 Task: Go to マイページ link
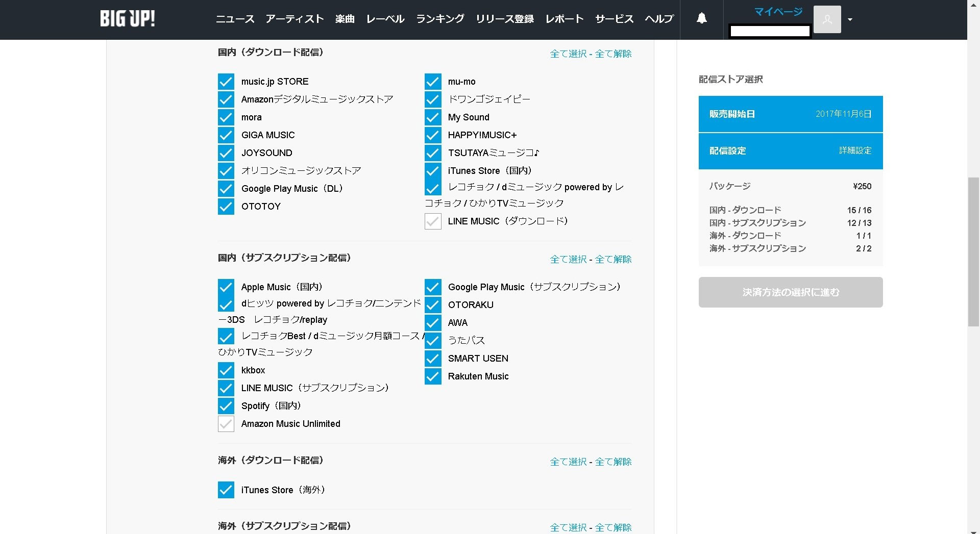pos(778,12)
